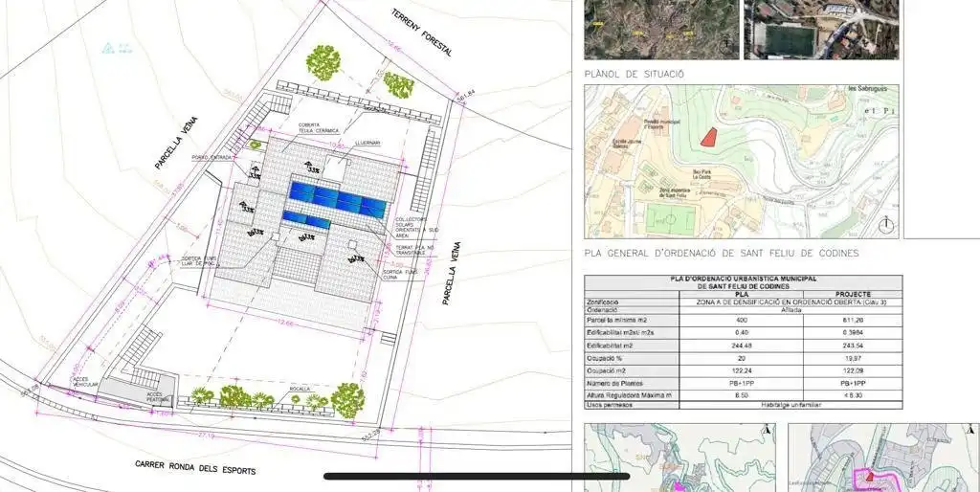Image resolution: width=980 pixels, height=492 pixels.
Task: Click the green football pitch on the situation map
Action: click(671, 219)
